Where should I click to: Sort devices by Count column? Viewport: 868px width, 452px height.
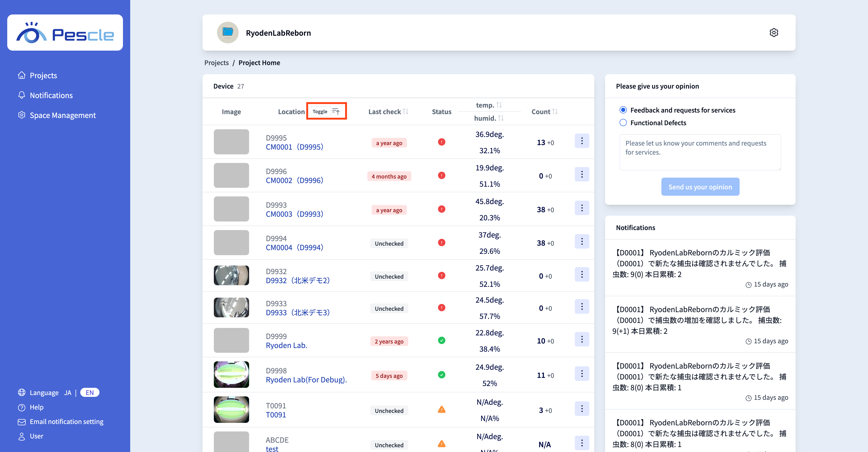pos(555,111)
